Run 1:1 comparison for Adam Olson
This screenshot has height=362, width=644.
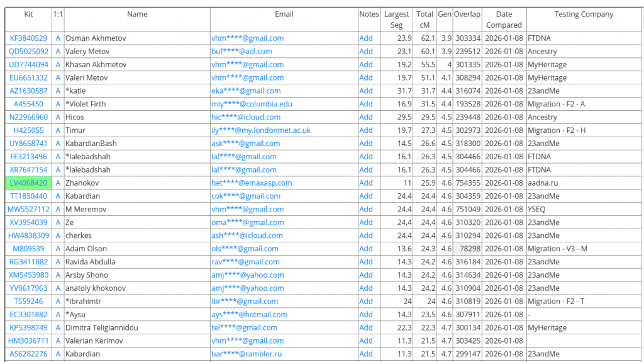pos(58,249)
